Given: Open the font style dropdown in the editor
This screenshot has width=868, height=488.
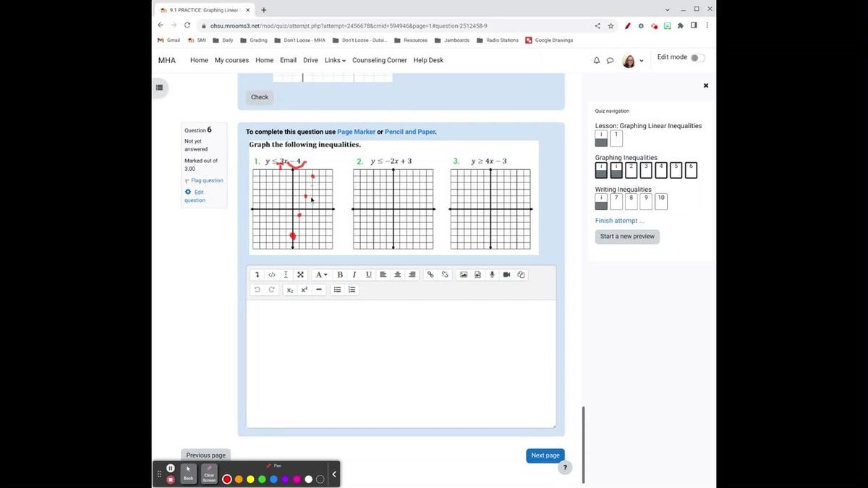Looking at the screenshot, I should tap(321, 274).
